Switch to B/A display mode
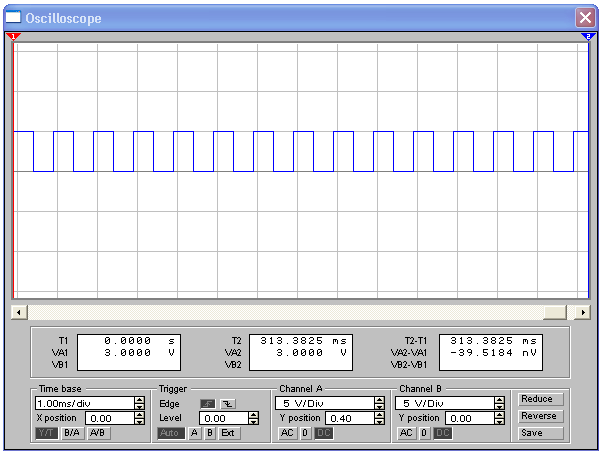 point(72,433)
